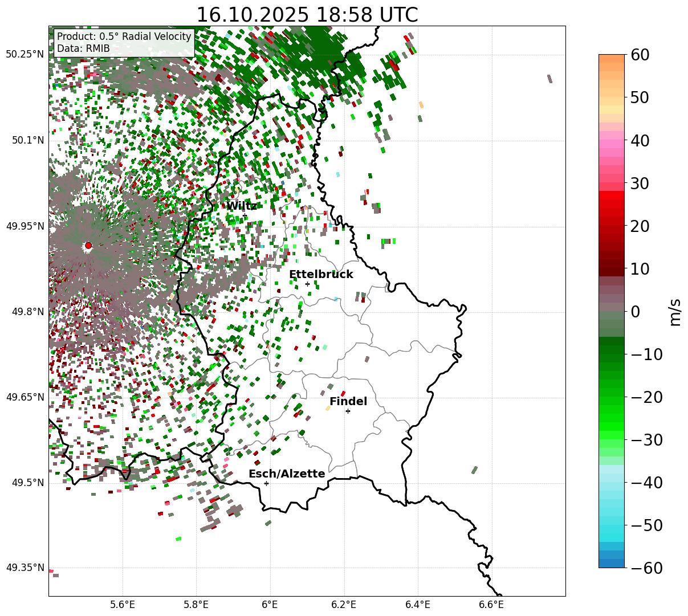Click the longitude label 6.4°E
This screenshot has width=688, height=616.
click(x=418, y=605)
